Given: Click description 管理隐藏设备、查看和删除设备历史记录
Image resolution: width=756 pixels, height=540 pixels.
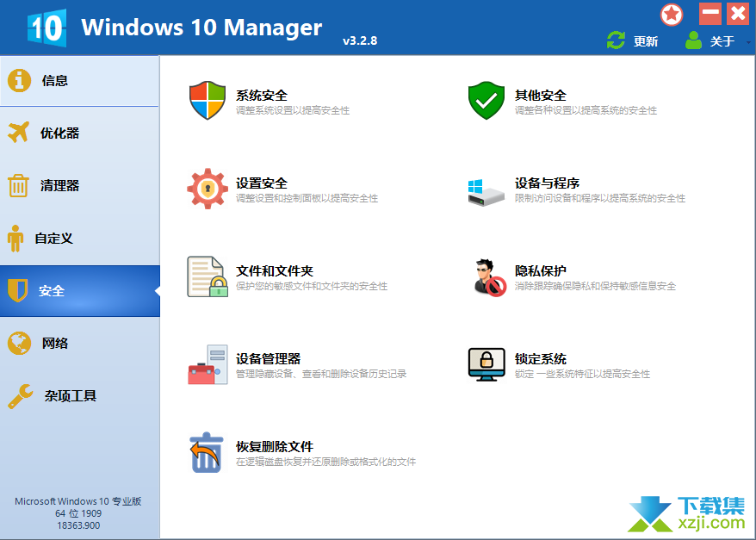Looking at the screenshot, I should tap(321, 374).
